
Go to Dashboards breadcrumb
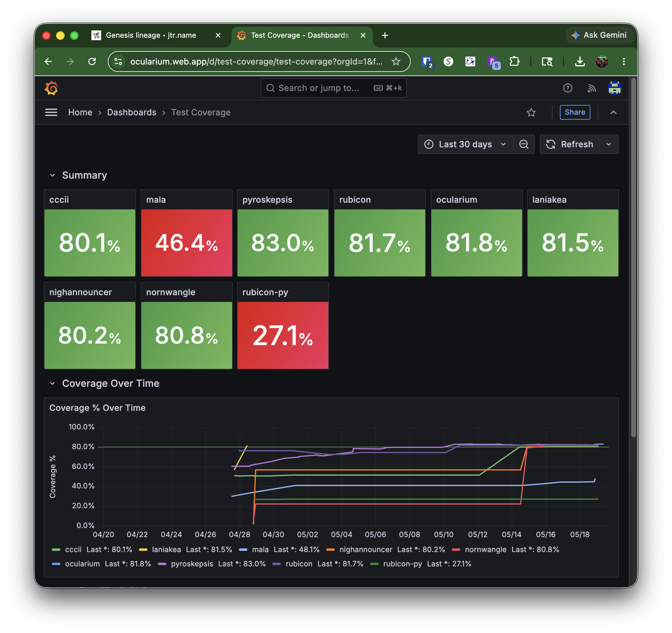[x=132, y=113]
